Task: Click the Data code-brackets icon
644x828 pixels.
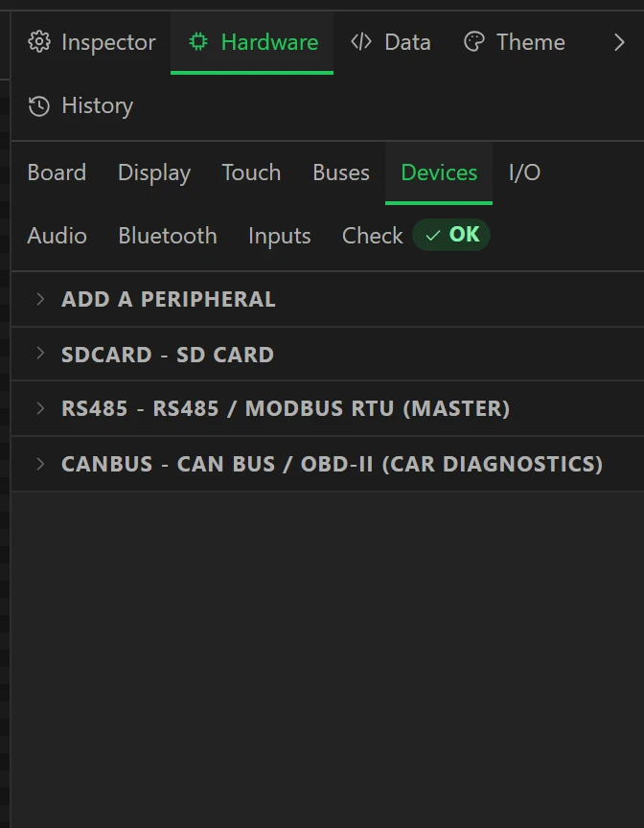Action: [361, 42]
